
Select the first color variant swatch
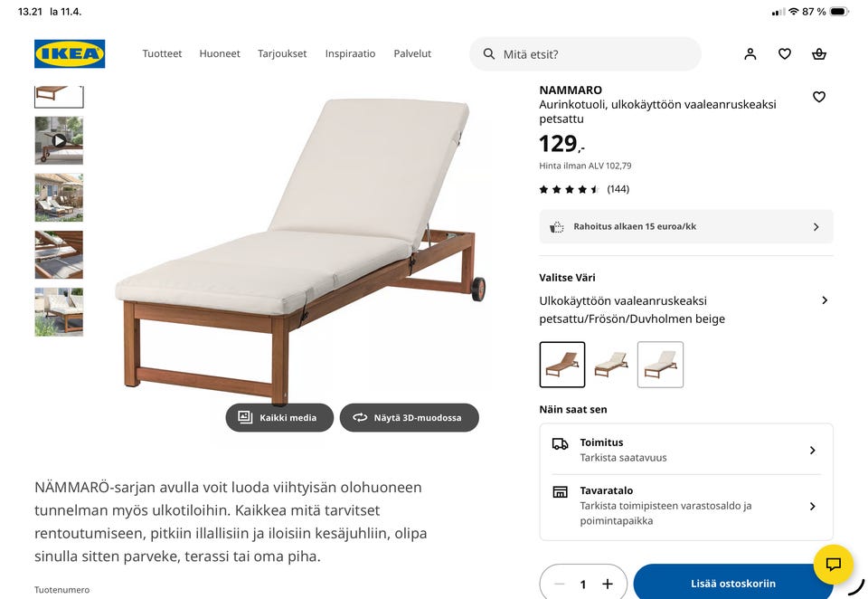561,365
